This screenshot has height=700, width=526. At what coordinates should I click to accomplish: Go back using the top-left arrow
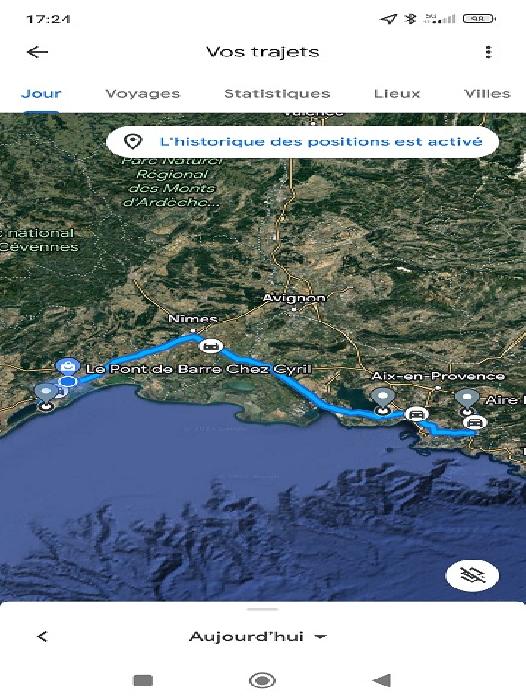coord(37,52)
